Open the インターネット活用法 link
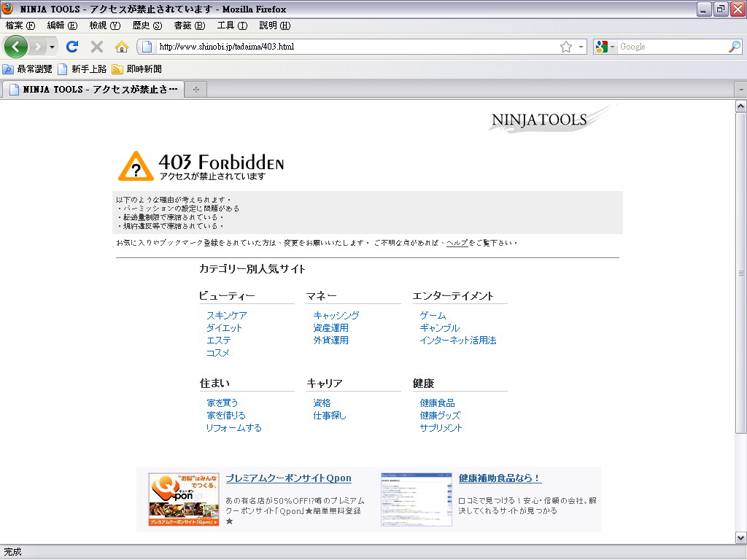The height and width of the screenshot is (560, 747). [x=458, y=340]
